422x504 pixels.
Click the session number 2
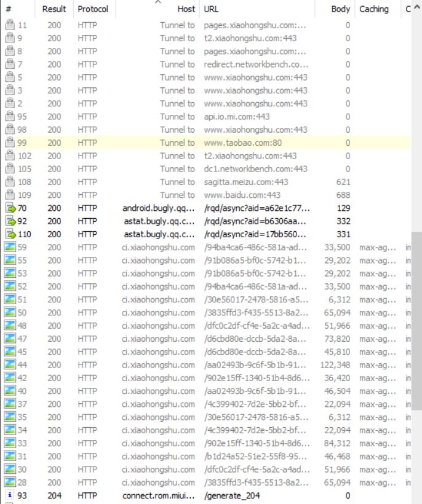point(20,103)
